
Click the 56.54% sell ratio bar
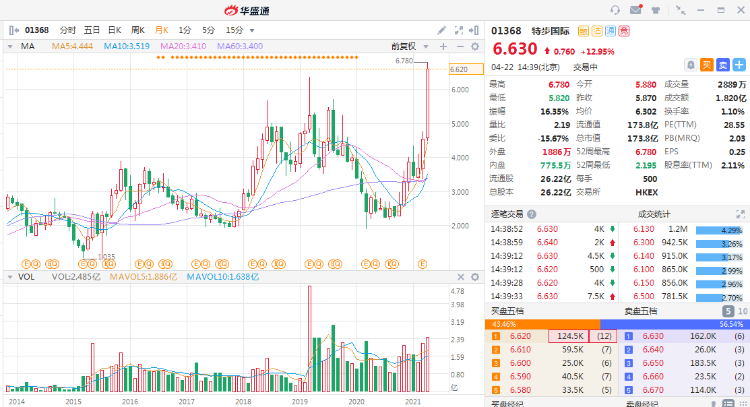(674, 324)
